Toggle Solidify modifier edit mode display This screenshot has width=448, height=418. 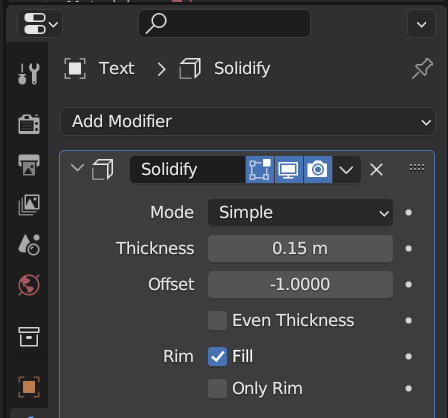pos(260,169)
